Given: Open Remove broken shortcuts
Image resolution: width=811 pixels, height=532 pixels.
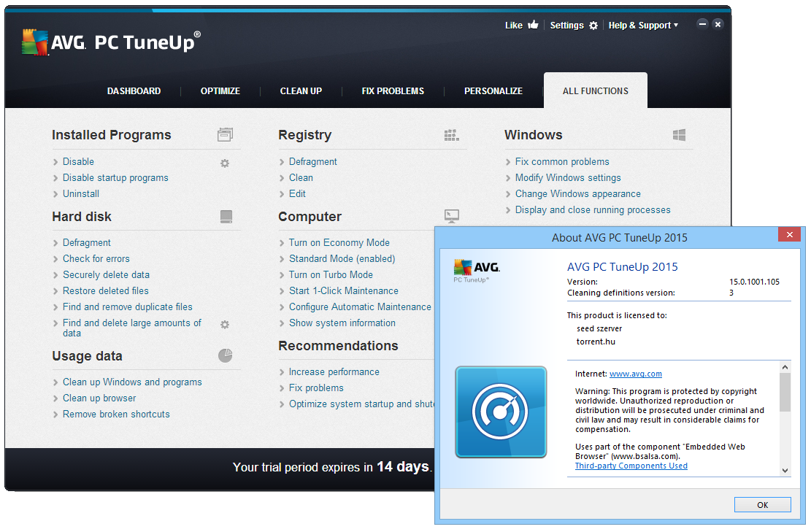Looking at the screenshot, I should tap(116, 414).
